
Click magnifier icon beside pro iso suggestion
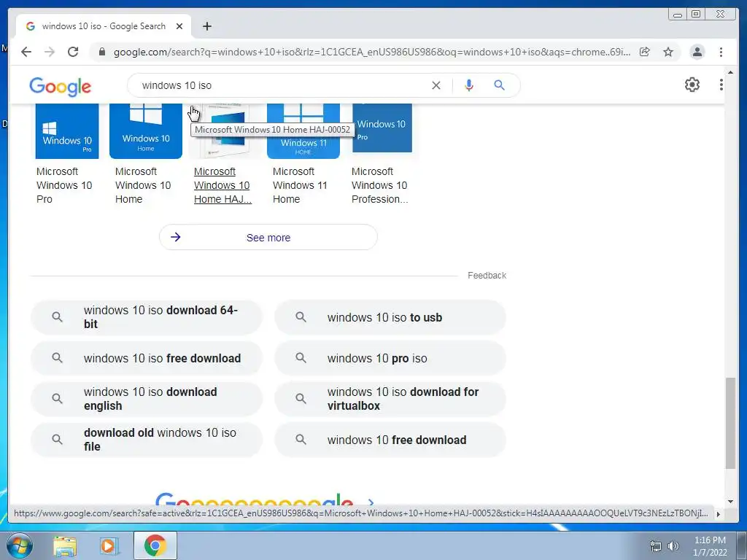301,357
